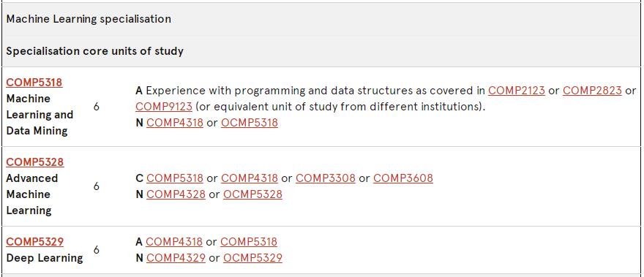Open COMP4318 in the COMP5318 prohibitions
The height and width of the screenshot is (277, 644).
coord(175,123)
